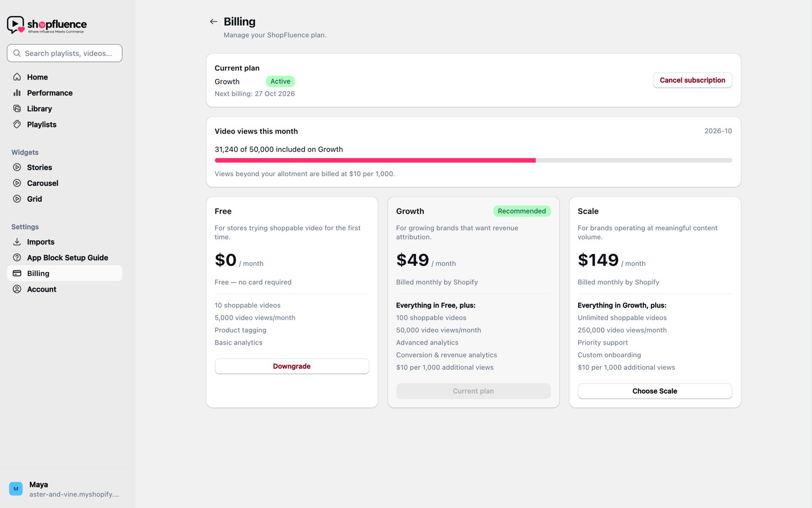This screenshot has width=812, height=508.
Task: Click Maya's avatar badge
Action: tap(16, 489)
